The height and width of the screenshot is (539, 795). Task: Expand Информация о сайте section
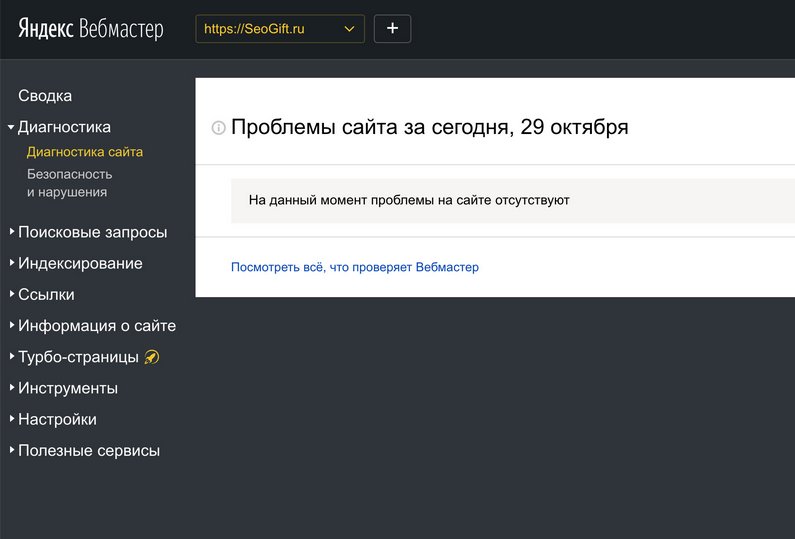coord(97,326)
